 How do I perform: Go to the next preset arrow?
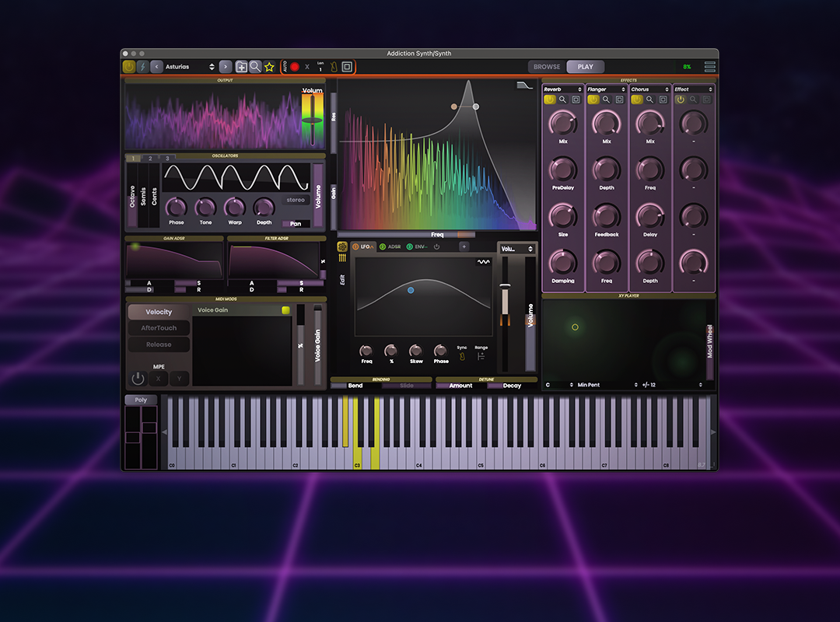pyautogui.click(x=225, y=67)
